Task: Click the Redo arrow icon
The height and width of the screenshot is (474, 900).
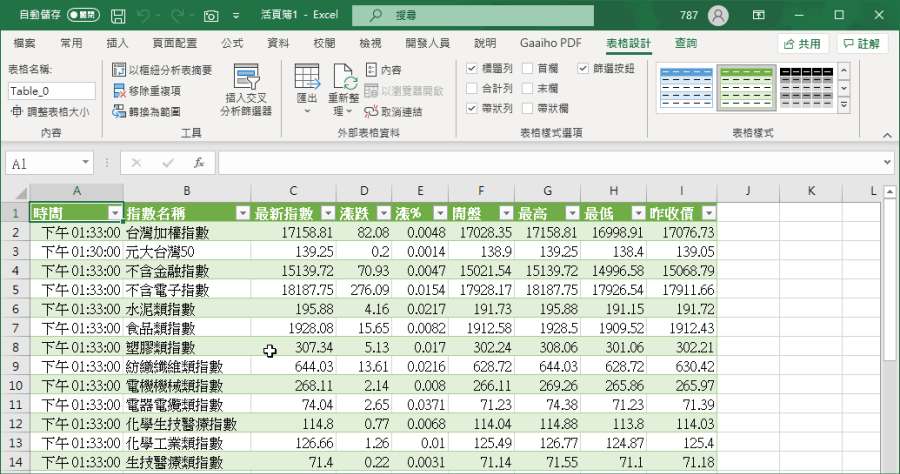Action: click(177, 15)
